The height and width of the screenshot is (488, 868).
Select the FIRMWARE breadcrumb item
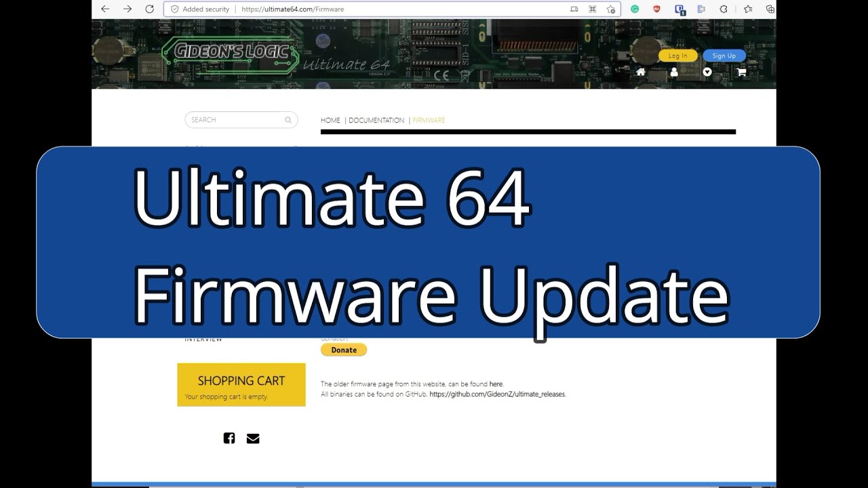pyautogui.click(x=429, y=120)
